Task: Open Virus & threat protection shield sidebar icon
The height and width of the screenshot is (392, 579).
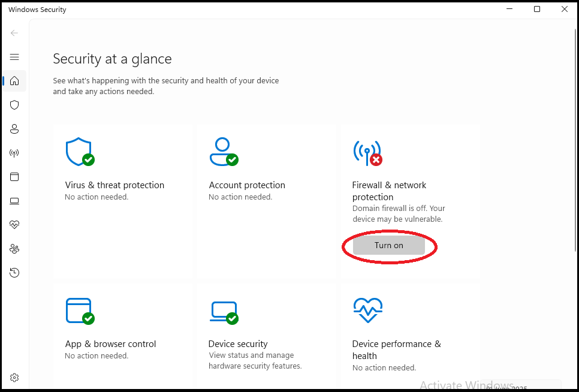Action: (x=14, y=105)
